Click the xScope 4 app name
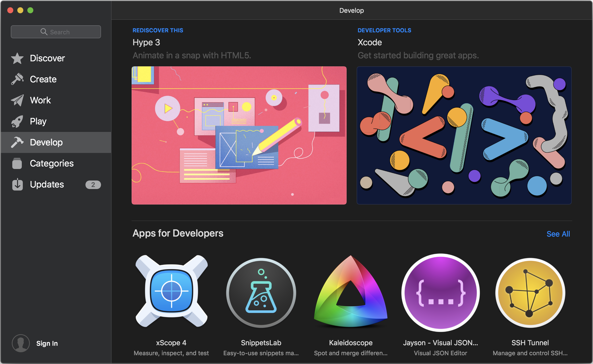Image resolution: width=593 pixels, height=364 pixels. [171, 343]
